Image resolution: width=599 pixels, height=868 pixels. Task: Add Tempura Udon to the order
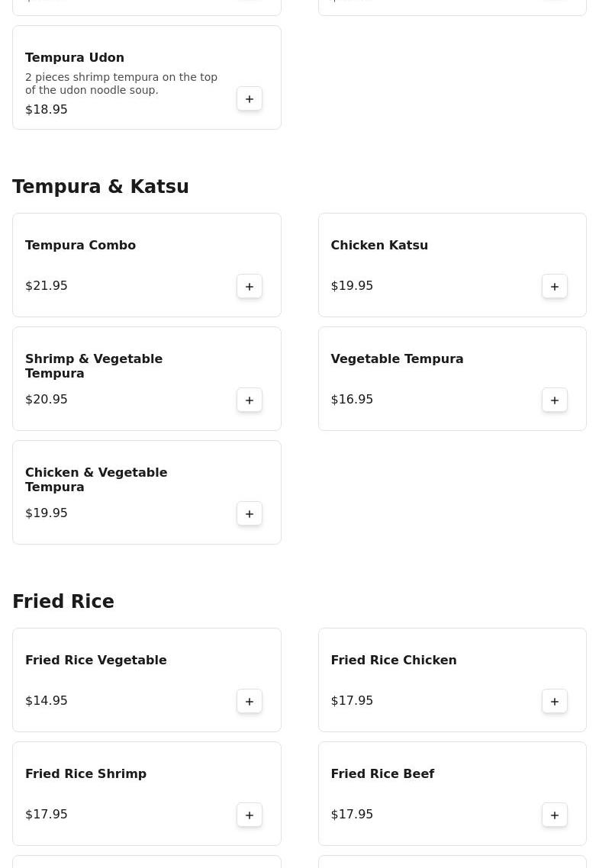250,99
